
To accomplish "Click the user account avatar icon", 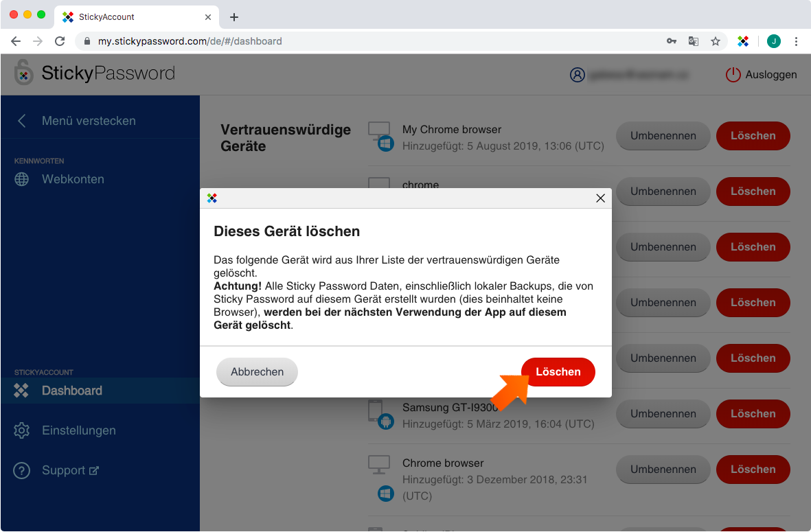I will click(578, 75).
